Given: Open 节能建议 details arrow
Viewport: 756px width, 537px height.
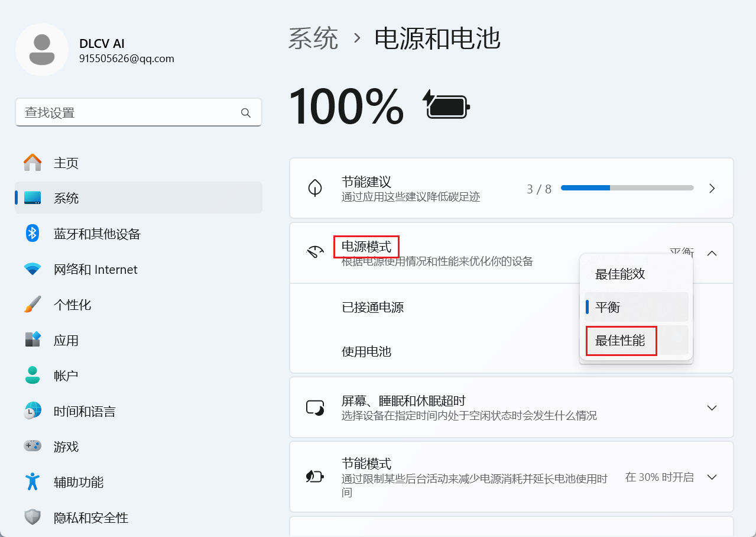Looking at the screenshot, I should pyautogui.click(x=712, y=189).
